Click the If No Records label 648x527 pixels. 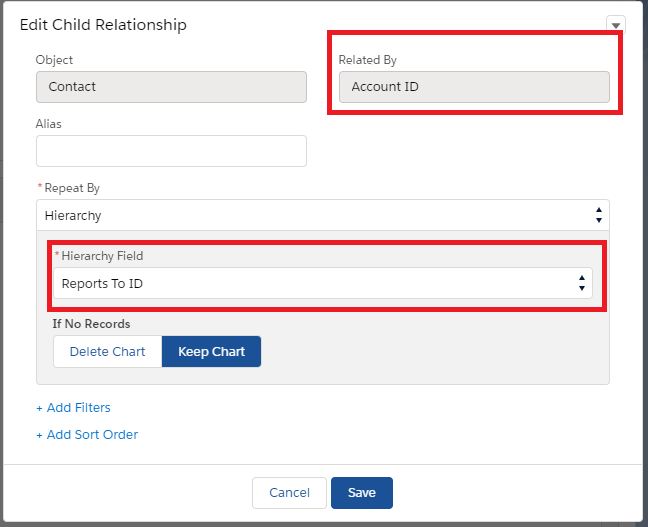click(91, 324)
